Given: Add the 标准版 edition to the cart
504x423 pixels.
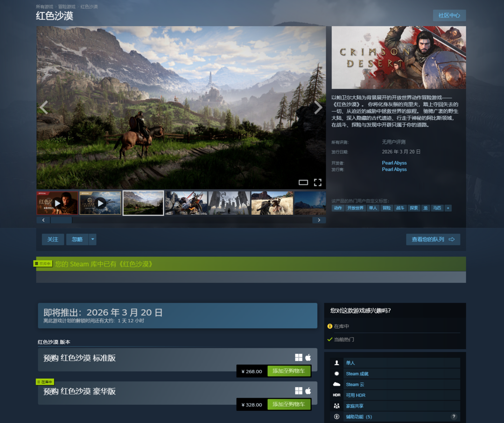Looking at the screenshot, I should coord(289,371).
